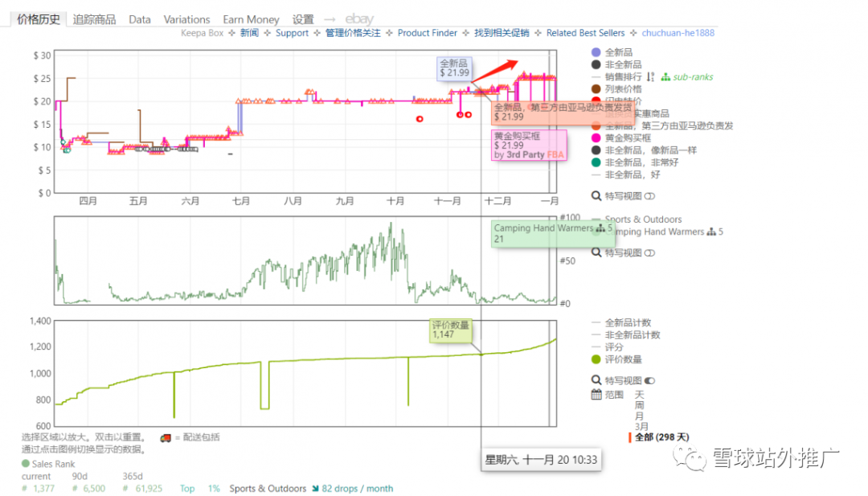Select the 天 range option
Viewport: 868px width, 496px height.
point(640,395)
